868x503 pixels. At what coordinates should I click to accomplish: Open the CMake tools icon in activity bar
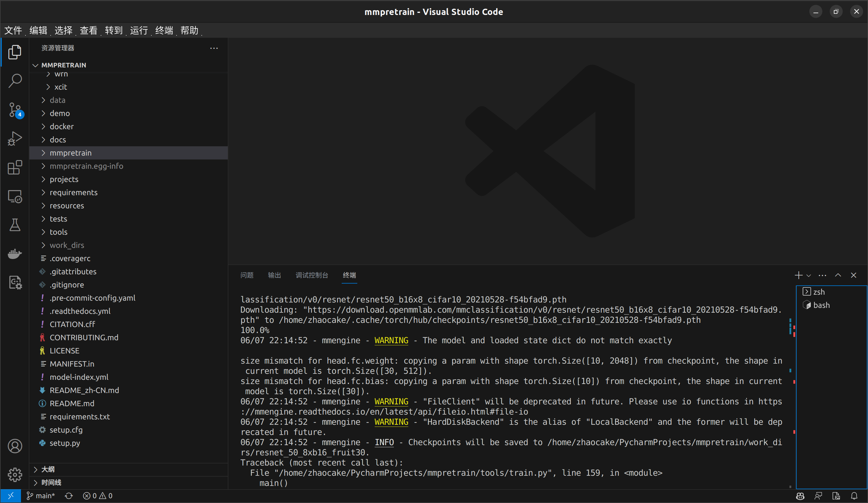coord(15,282)
